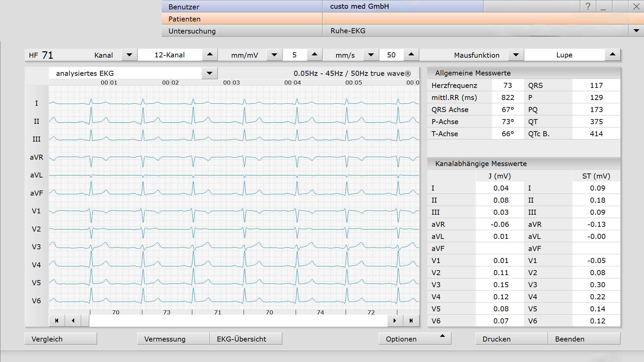644x362 pixels.
Task: Click the 12-Kanal value field
Action: click(x=170, y=55)
